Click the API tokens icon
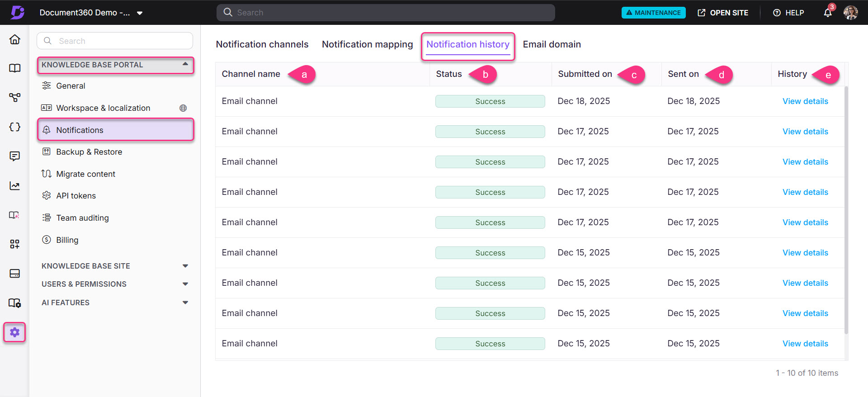The height and width of the screenshot is (397, 868). 46,195
